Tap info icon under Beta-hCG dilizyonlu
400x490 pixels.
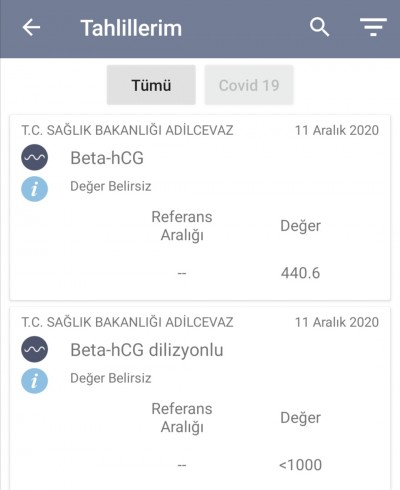tap(35, 381)
